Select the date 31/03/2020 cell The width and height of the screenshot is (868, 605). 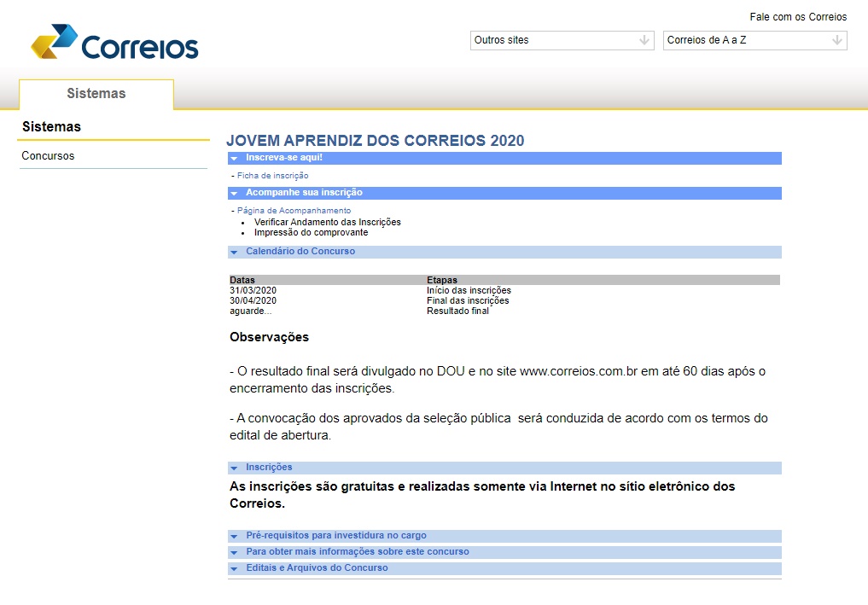click(x=253, y=291)
